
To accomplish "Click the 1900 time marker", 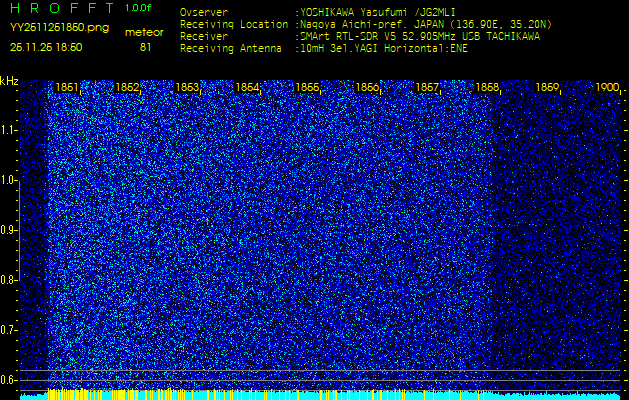I will point(607,87).
